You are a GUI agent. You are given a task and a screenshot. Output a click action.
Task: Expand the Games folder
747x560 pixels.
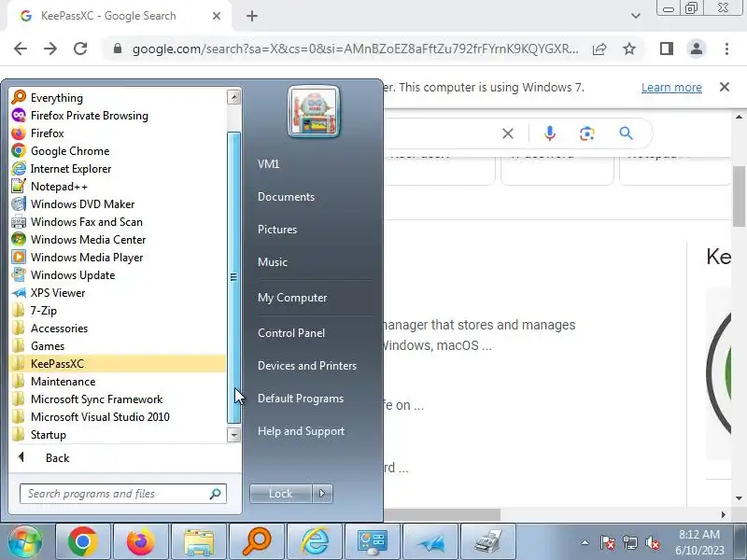pyautogui.click(x=118, y=346)
